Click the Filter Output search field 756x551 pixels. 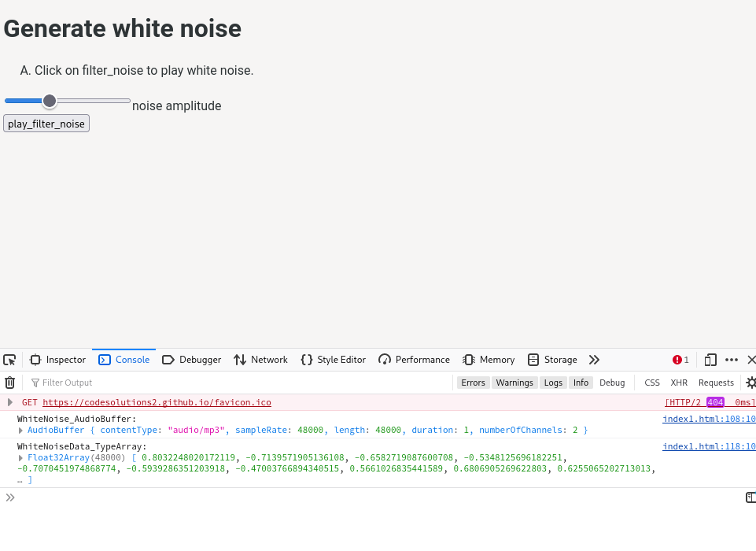point(94,383)
